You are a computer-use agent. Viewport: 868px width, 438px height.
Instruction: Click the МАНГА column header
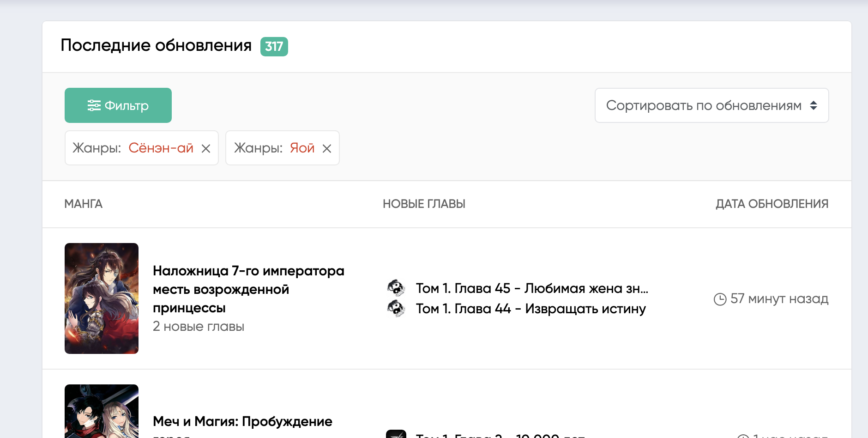[84, 204]
